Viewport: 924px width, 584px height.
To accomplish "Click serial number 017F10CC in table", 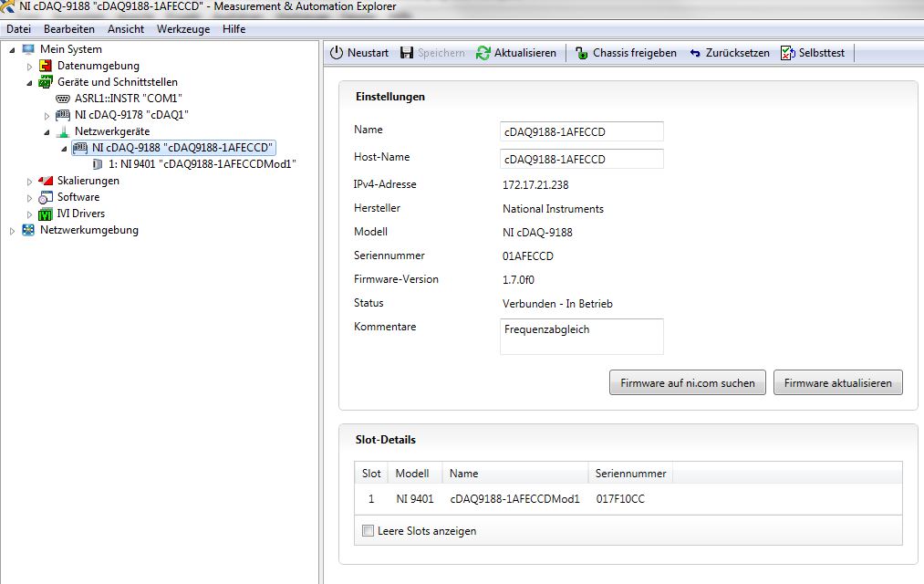I will click(x=620, y=499).
